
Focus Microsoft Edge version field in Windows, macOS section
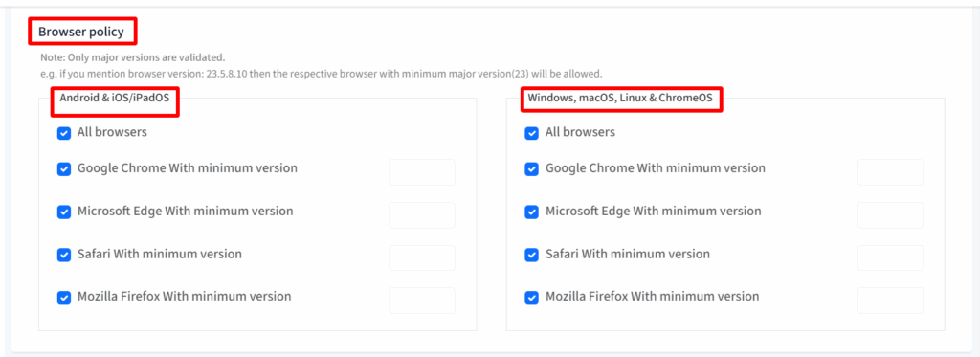891,215
